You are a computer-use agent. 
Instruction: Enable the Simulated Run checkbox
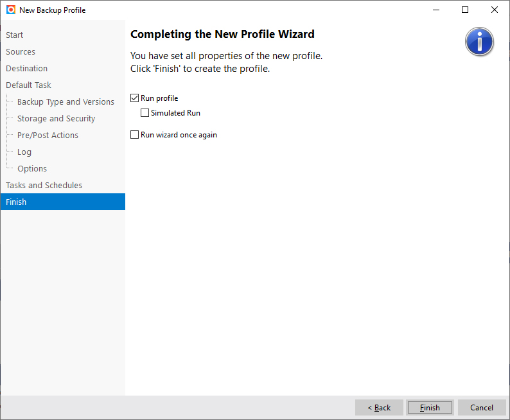click(145, 113)
